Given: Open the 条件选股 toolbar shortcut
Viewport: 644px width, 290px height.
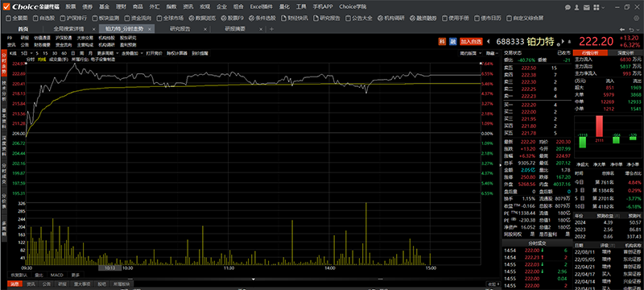Looking at the screenshot, I should point(262,18).
